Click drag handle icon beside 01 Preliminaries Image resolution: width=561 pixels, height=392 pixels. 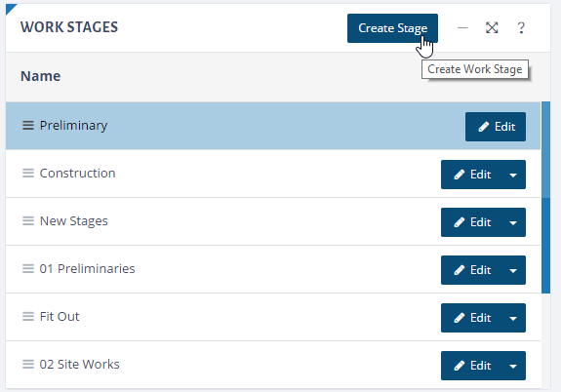tap(28, 268)
